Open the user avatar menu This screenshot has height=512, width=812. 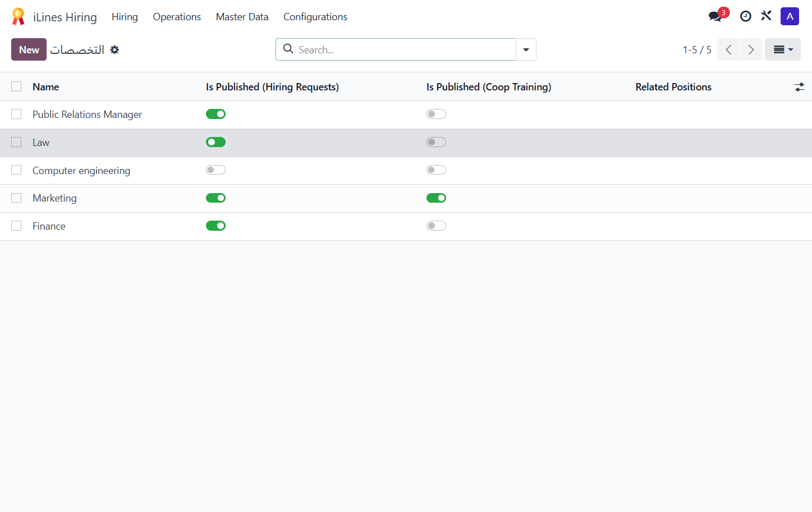(x=790, y=16)
